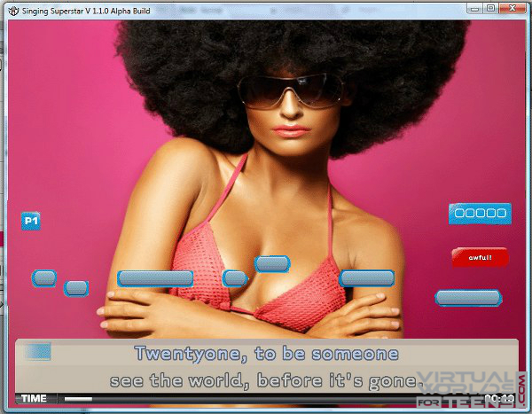The height and width of the screenshot is (414, 532).
Task: Click the TIME label
Action: coord(34,398)
